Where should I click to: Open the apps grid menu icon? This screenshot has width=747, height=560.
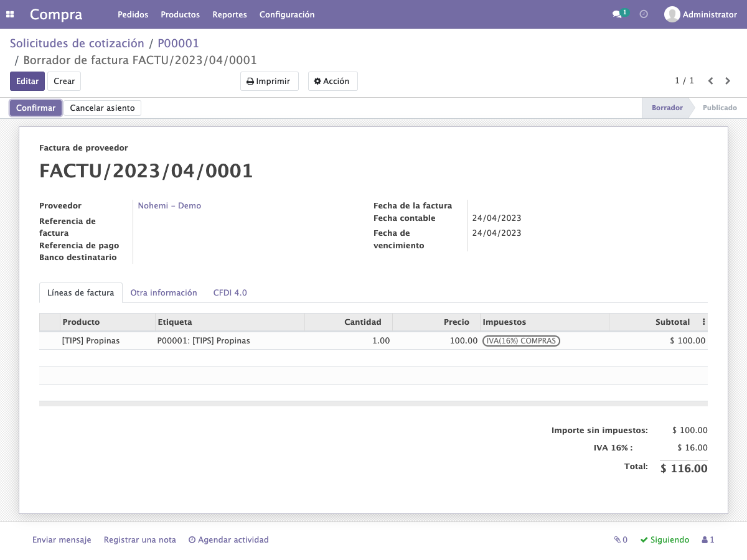pyautogui.click(x=10, y=14)
